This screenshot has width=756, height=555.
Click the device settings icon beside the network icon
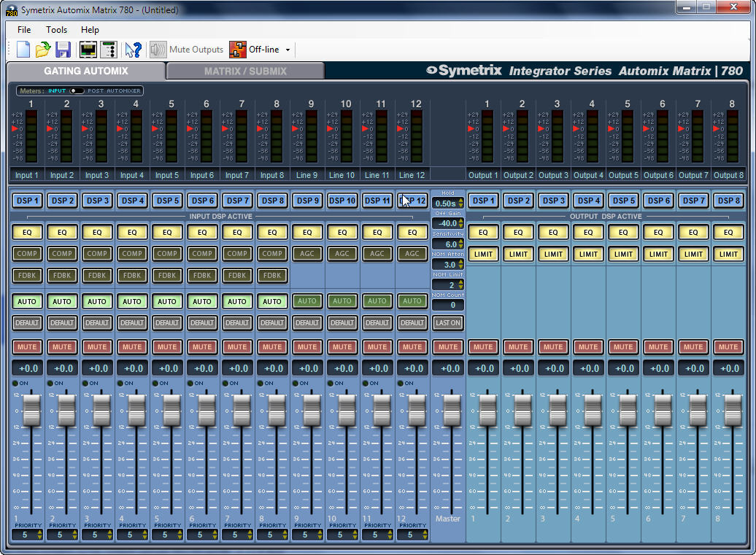109,49
